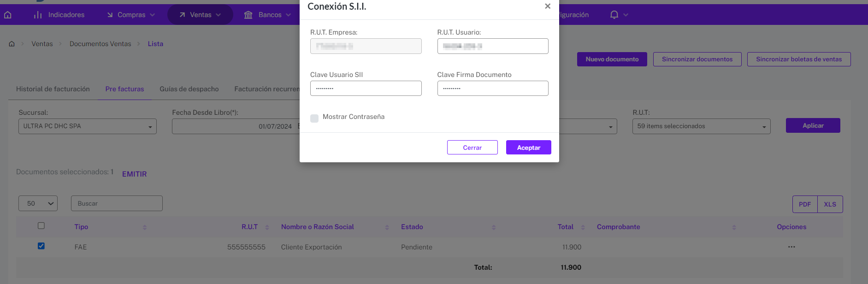Sort the table by Total column arrows
Screen dimensions: 868x284
(583, 227)
